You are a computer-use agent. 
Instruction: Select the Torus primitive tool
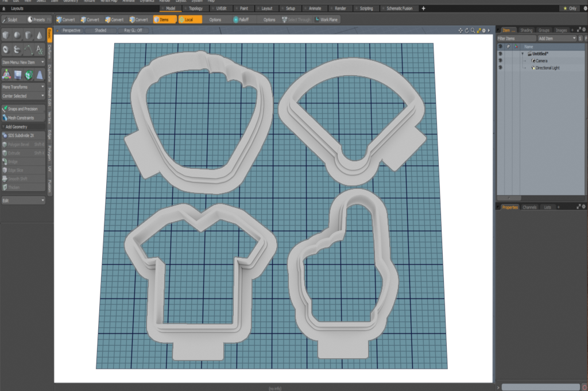pyautogui.click(x=6, y=50)
